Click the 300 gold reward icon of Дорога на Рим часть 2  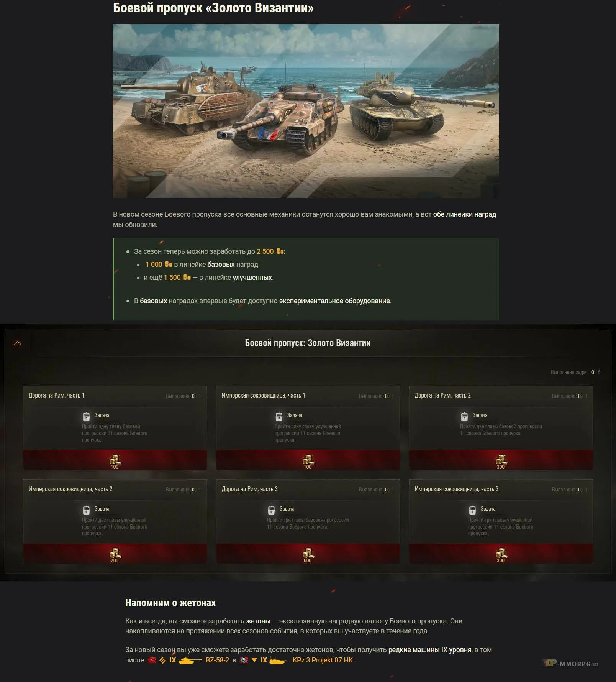(x=501, y=459)
